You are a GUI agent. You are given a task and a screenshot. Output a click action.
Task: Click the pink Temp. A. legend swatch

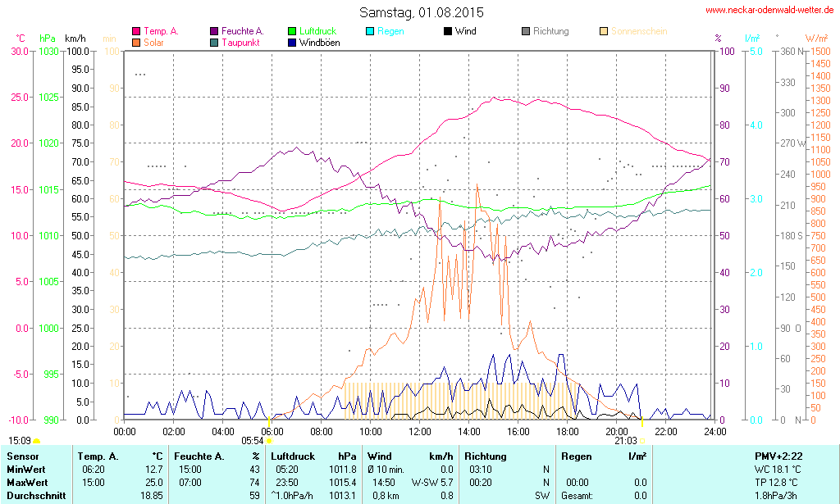pos(136,31)
